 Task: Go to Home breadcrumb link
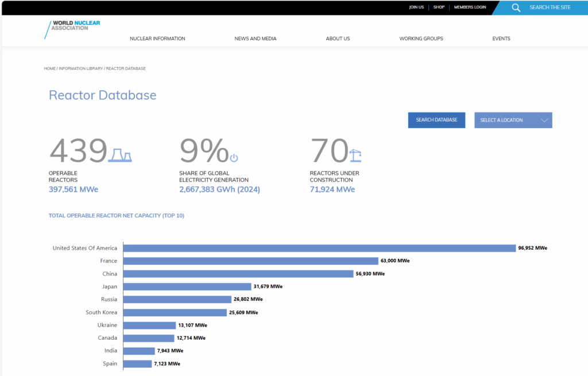point(49,68)
